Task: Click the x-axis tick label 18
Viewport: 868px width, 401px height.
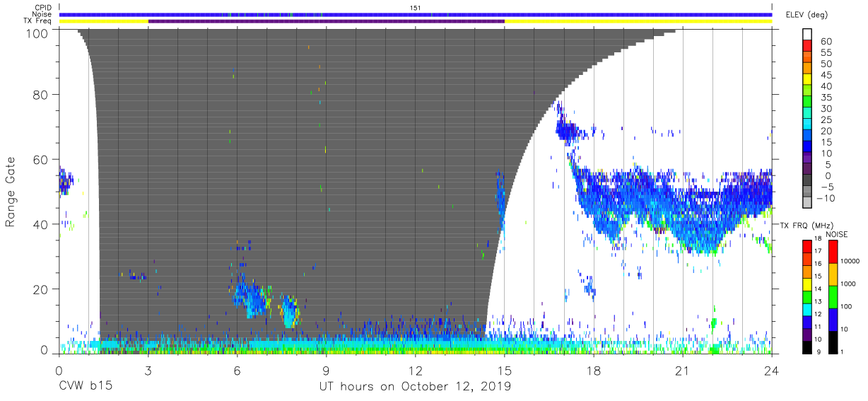Action: 594,370
